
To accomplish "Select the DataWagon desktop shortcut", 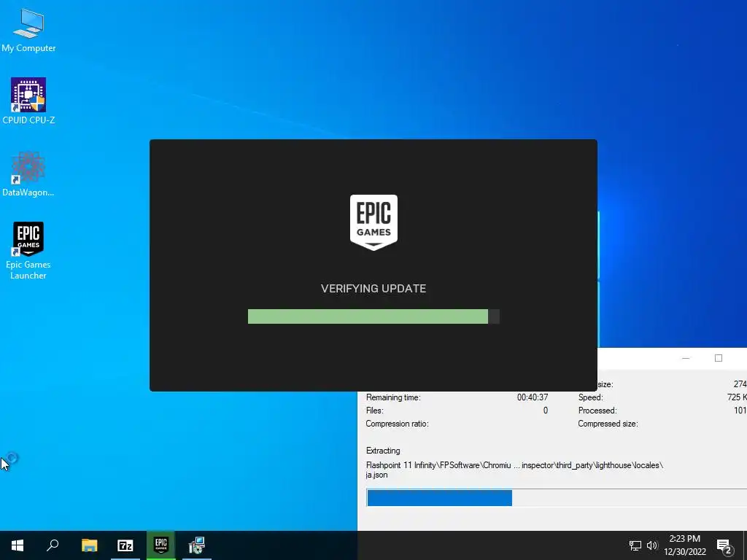I will [x=28, y=174].
